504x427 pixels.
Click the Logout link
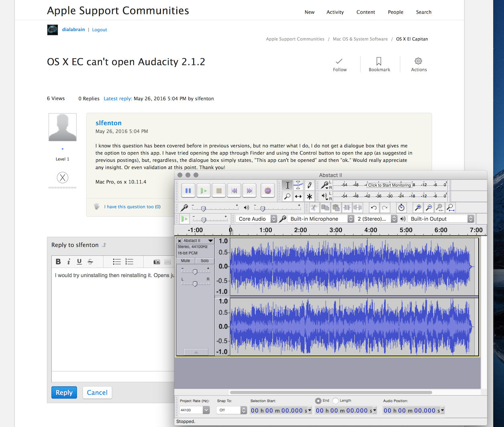(x=99, y=30)
